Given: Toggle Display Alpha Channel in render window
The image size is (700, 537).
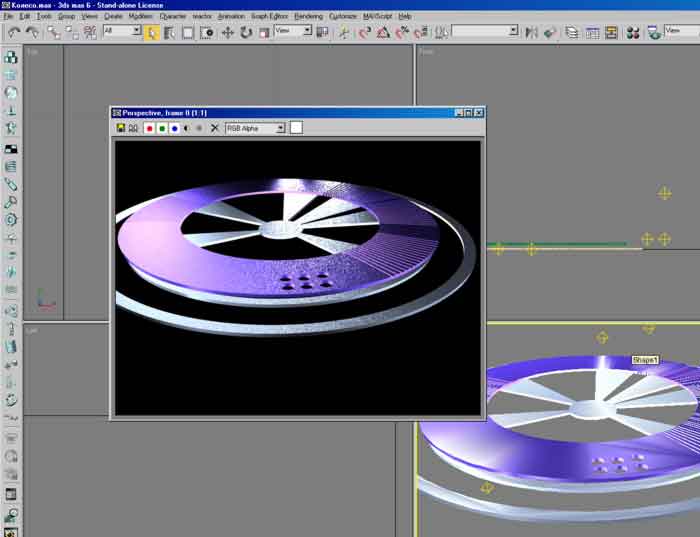Looking at the screenshot, I should point(187,129).
